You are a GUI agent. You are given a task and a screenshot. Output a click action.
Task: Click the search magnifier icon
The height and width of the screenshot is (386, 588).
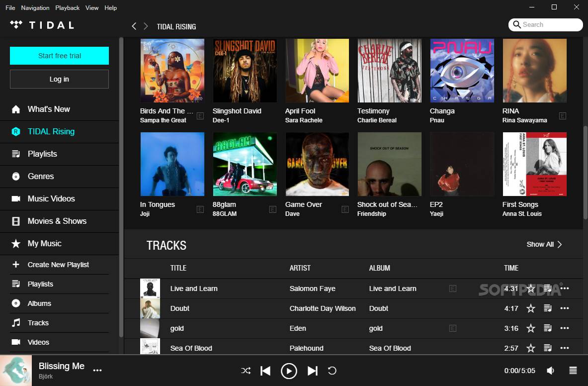click(517, 24)
